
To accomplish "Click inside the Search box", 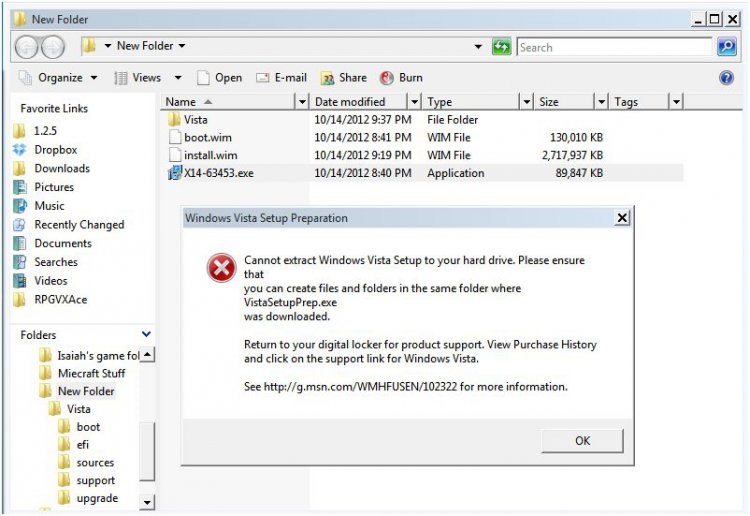I will coord(615,47).
